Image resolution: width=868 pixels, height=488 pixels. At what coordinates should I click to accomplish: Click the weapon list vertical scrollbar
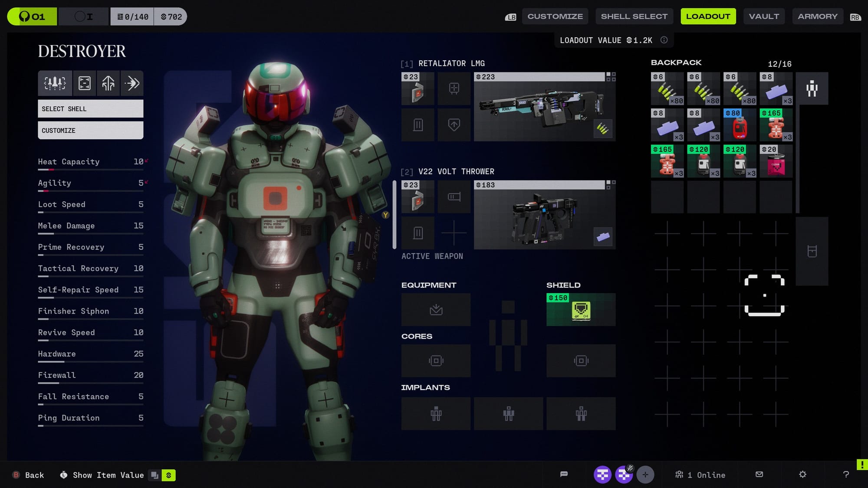[x=394, y=215]
